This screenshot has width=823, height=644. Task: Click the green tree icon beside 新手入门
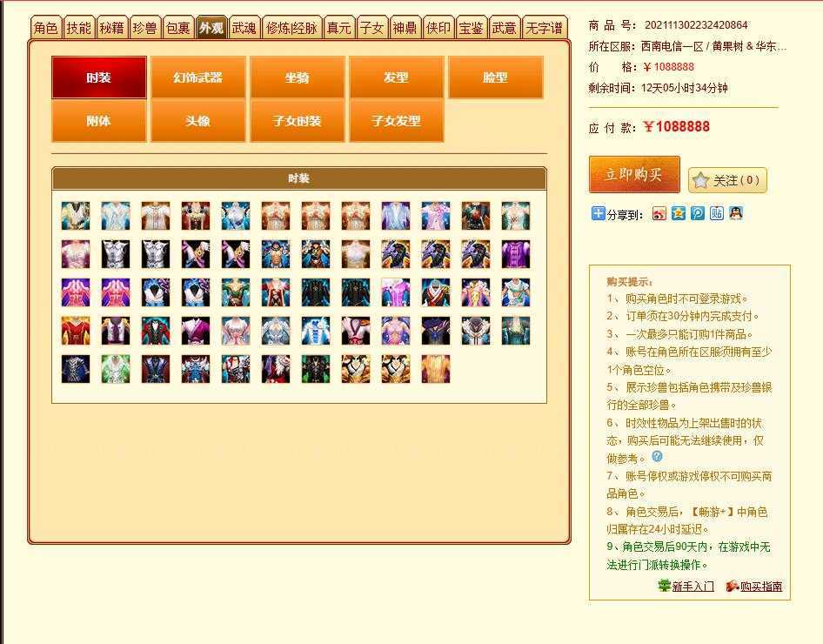click(665, 585)
